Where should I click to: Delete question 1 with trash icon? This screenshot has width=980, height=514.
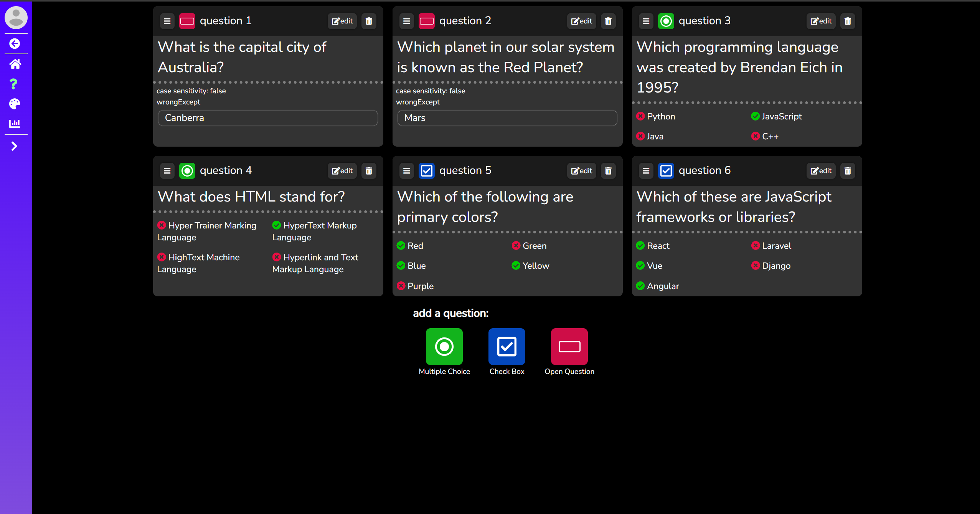[369, 21]
